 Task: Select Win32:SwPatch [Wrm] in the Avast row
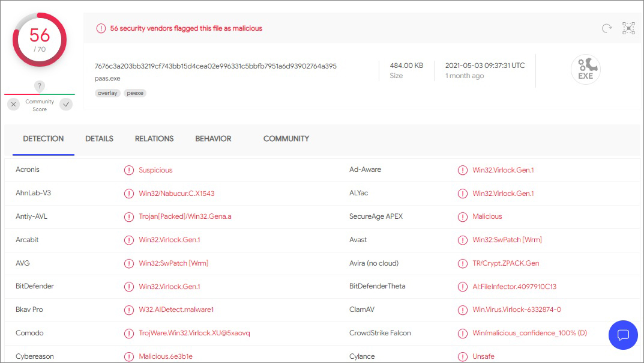(x=507, y=240)
